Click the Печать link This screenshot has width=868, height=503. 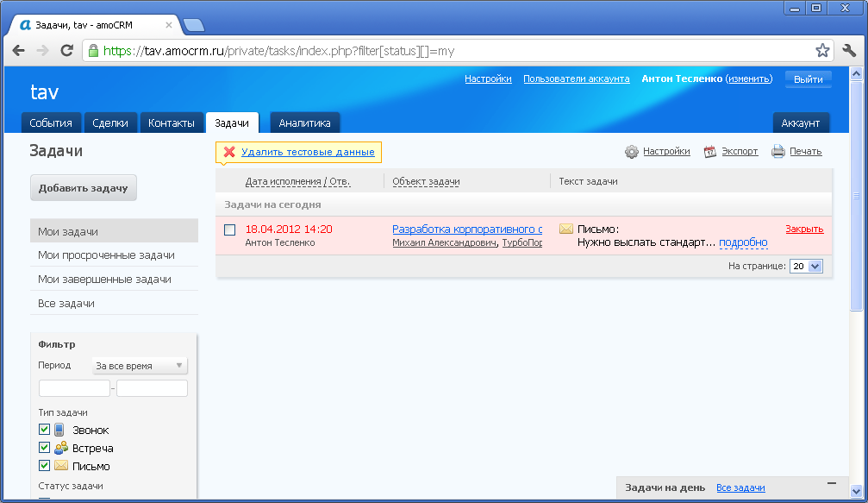tap(805, 151)
